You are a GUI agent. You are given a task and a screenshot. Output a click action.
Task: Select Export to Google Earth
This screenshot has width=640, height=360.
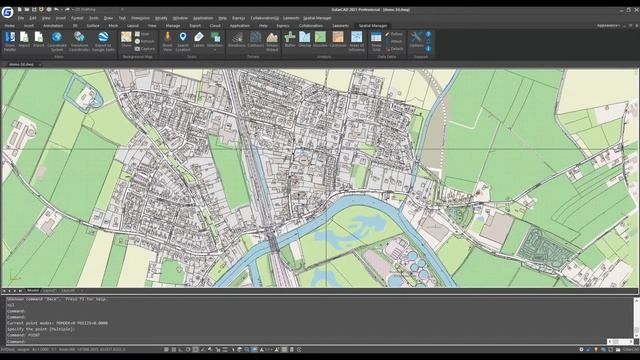(x=103, y=41)
